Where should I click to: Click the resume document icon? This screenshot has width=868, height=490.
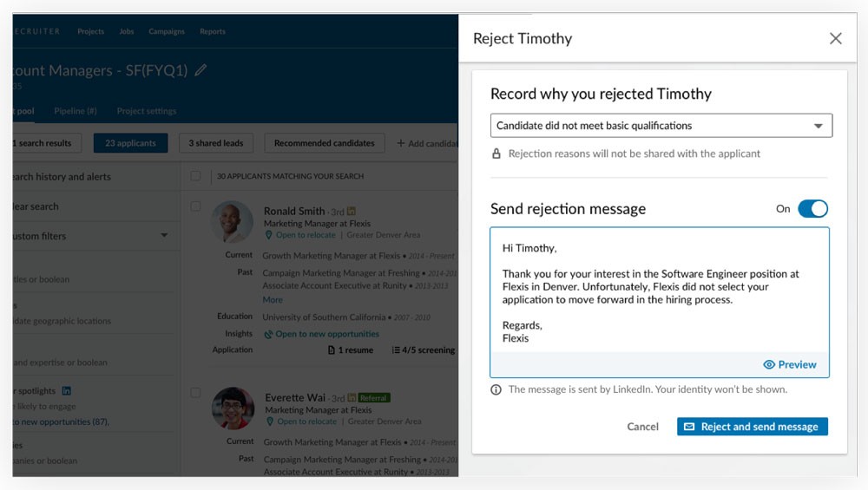pos(331,350)
